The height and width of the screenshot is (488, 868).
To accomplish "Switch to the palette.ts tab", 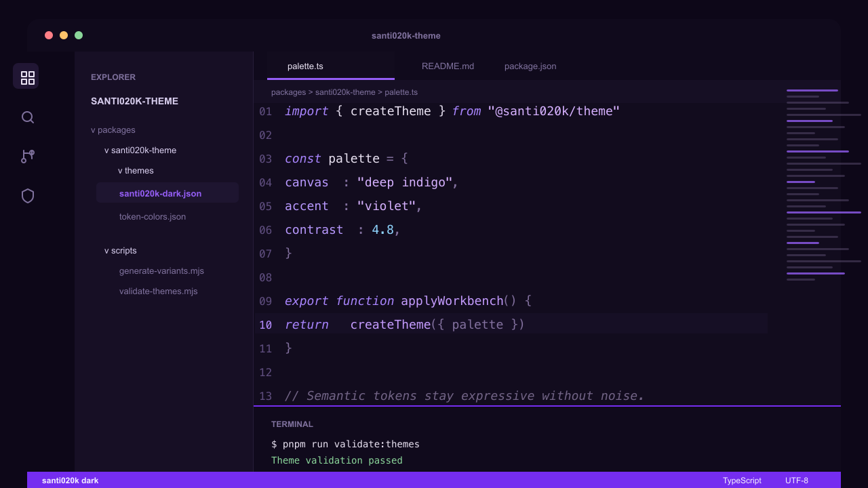I will tap(331, 66).
